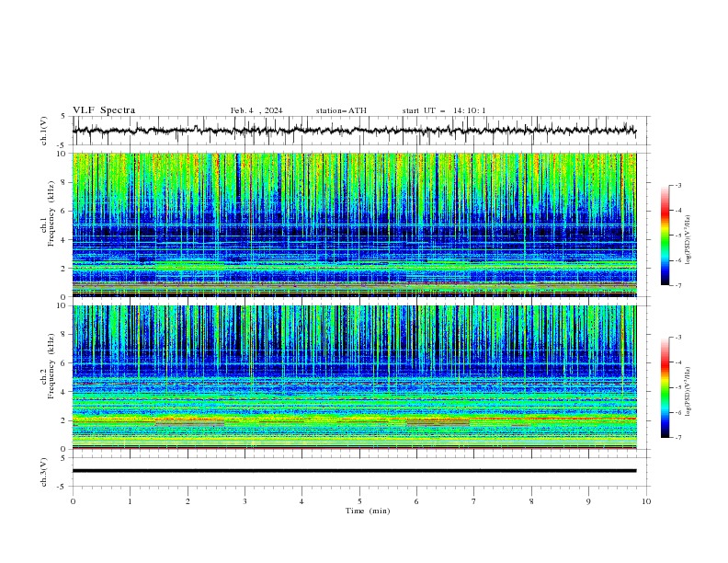Click time axis tick label '7'
The image size is (728, 563).
474,501
